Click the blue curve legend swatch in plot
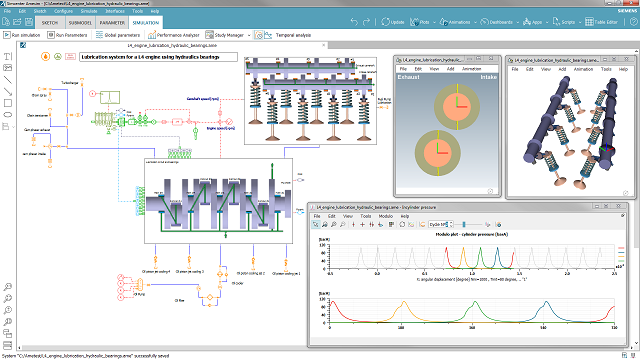 (x=621, y=253)
